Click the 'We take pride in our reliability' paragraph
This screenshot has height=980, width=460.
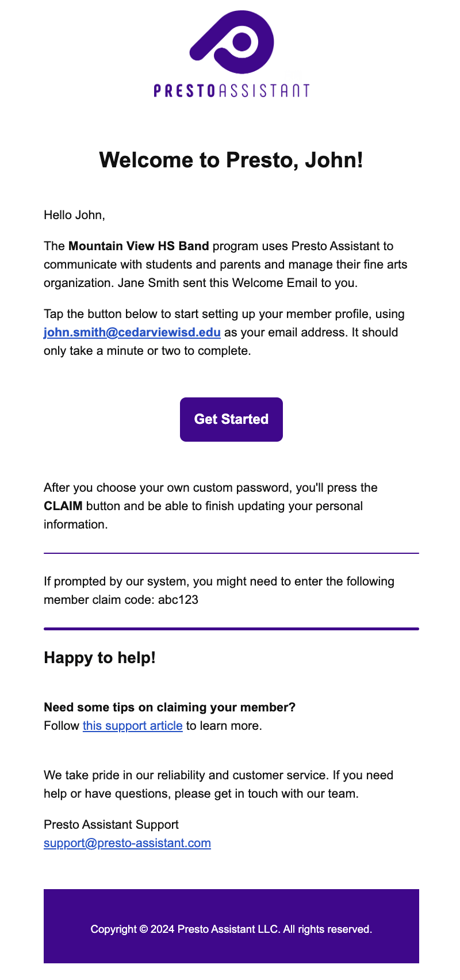[218, 775]
